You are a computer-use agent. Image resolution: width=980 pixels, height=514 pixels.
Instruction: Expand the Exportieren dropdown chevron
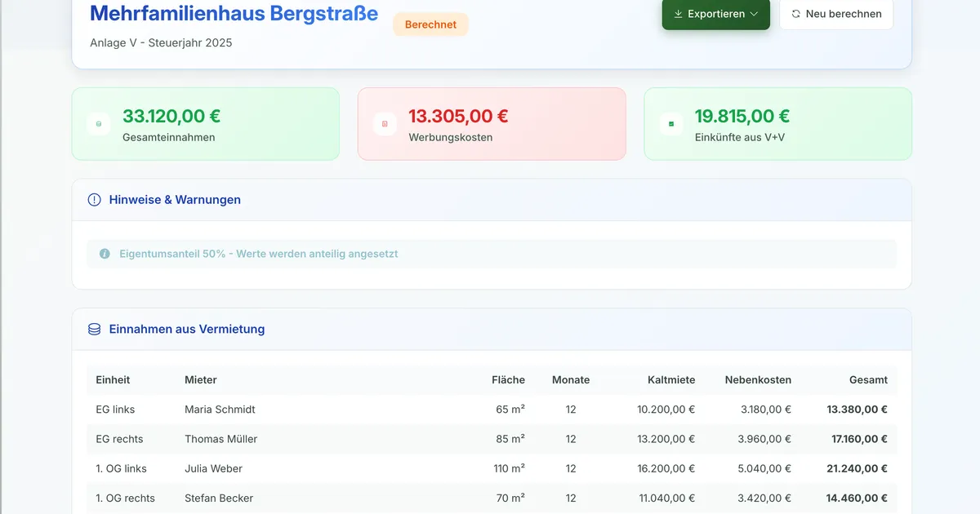(754, 14)
